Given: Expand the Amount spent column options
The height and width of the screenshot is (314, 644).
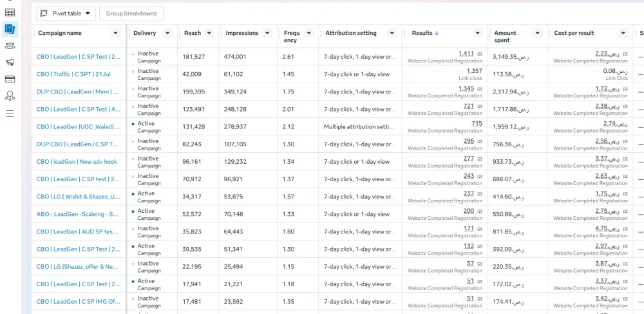Looking at the screenshot, I should pos(539,34).
